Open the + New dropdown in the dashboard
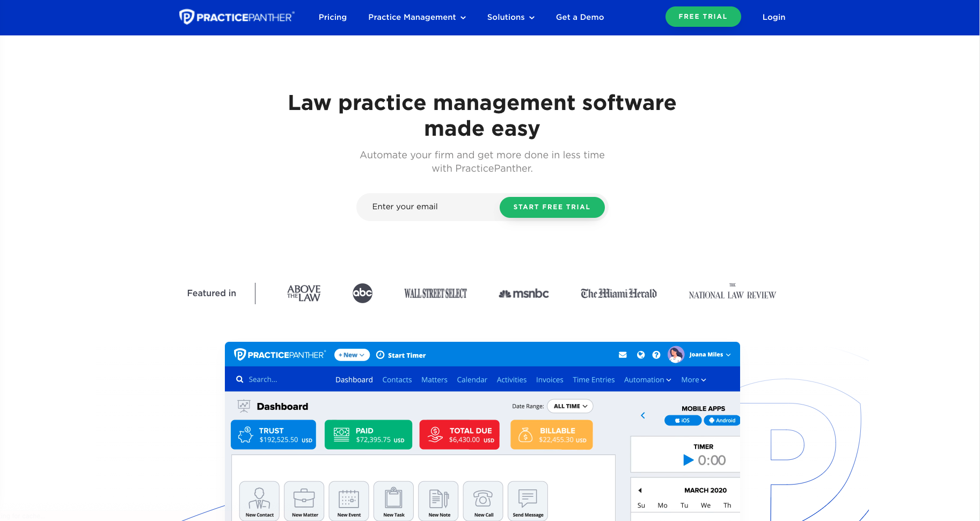980x521 pixels. [x=352, y=355]
